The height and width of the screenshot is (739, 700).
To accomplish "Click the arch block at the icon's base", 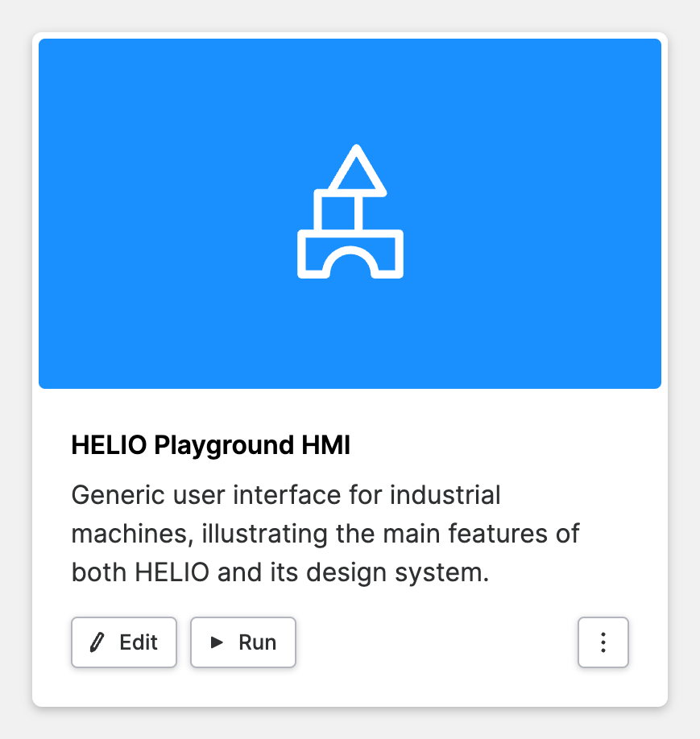I will coord(350,254).
